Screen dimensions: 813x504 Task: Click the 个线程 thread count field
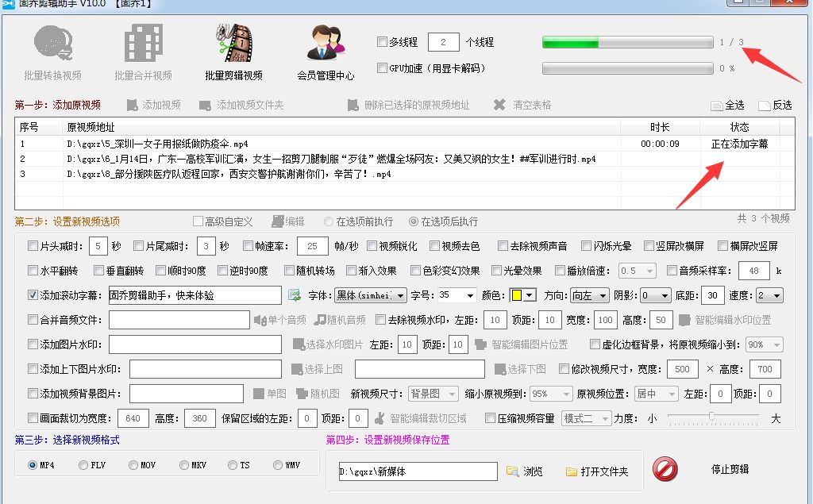443,42
